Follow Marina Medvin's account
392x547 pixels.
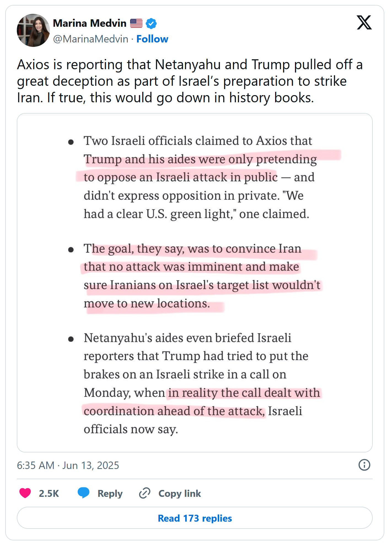coord(152,39)
